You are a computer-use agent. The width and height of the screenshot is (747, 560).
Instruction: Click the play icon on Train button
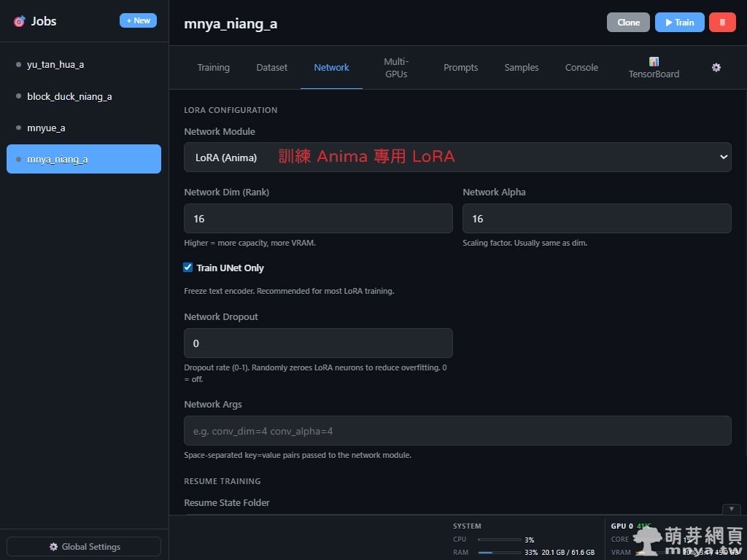pyautogui.click(x=668, y=23)
